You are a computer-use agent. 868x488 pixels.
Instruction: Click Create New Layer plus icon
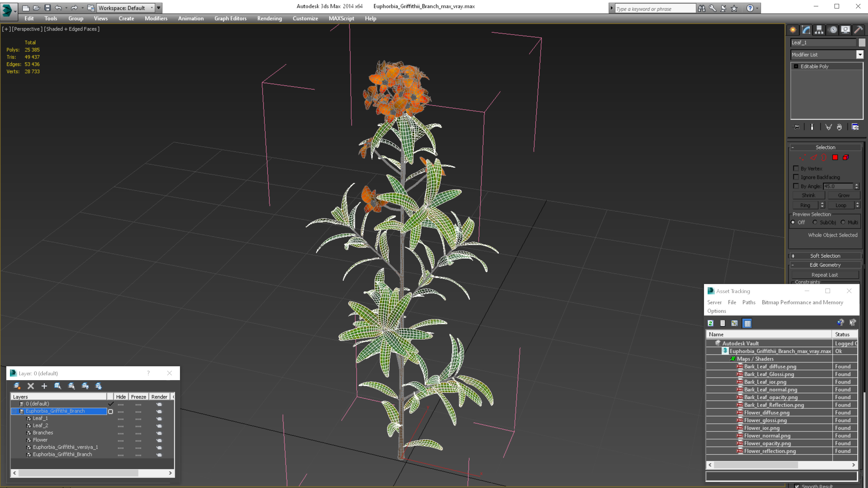[x=44, y=386]
